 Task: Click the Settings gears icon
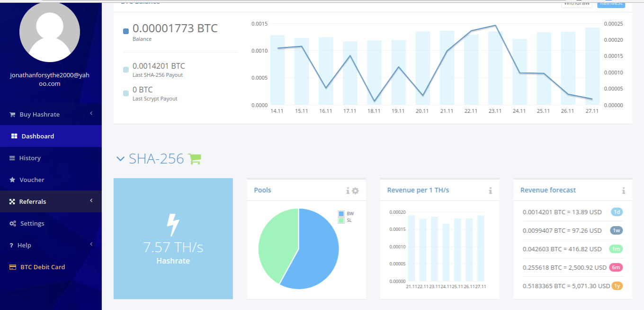pos(13,223)
